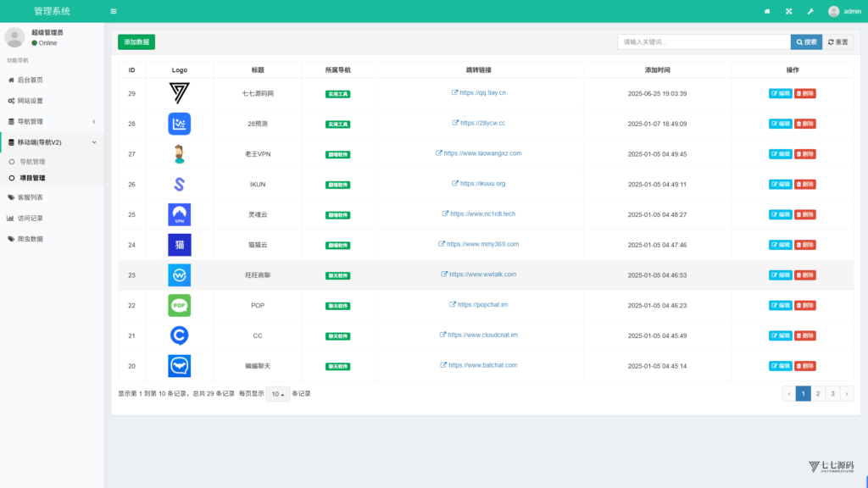Click the POP chat logo
This screenshot has height=488, width=868.
(180, 305)
